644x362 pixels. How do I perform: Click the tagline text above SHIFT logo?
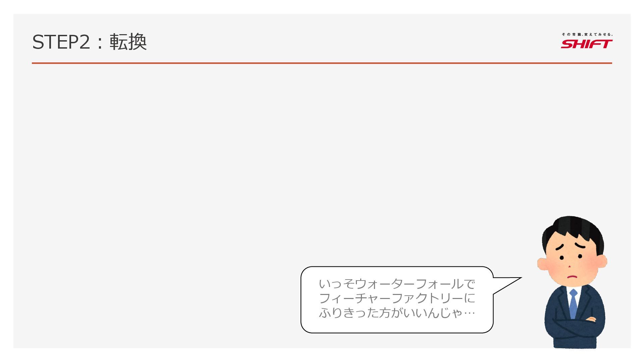pos(587,34)
